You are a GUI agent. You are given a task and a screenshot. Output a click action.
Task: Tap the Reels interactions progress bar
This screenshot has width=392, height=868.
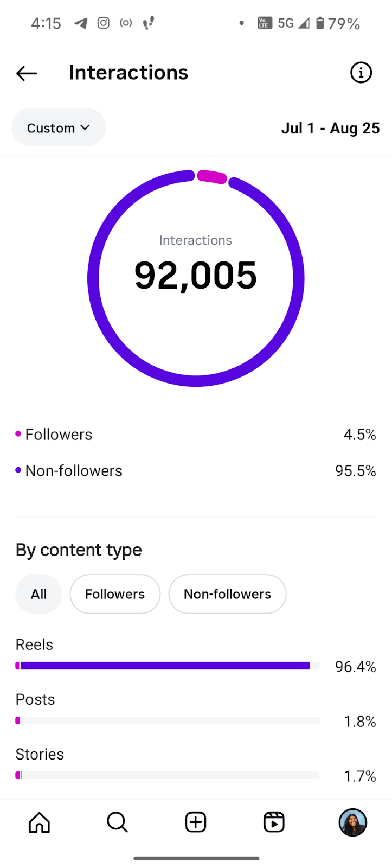(167, 666)
